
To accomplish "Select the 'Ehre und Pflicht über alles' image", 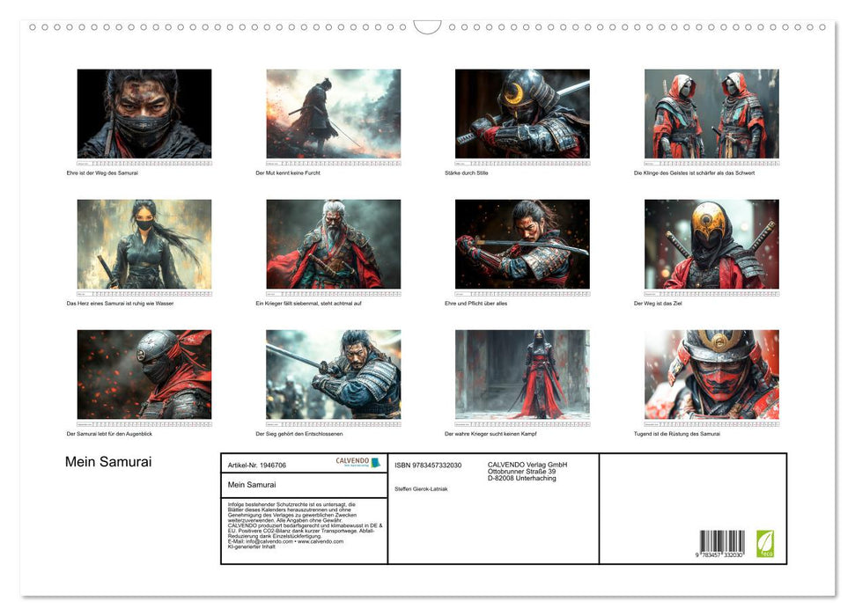I will pos(522,244).
